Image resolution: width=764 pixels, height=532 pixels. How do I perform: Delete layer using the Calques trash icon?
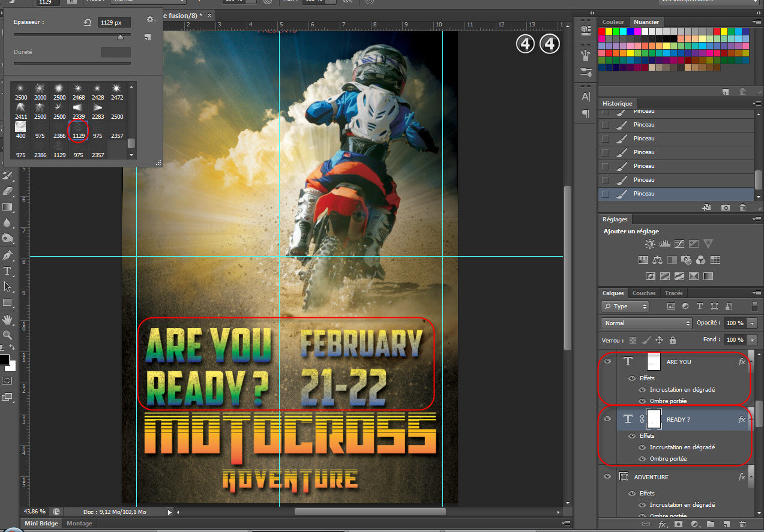[x=742, y=524]
